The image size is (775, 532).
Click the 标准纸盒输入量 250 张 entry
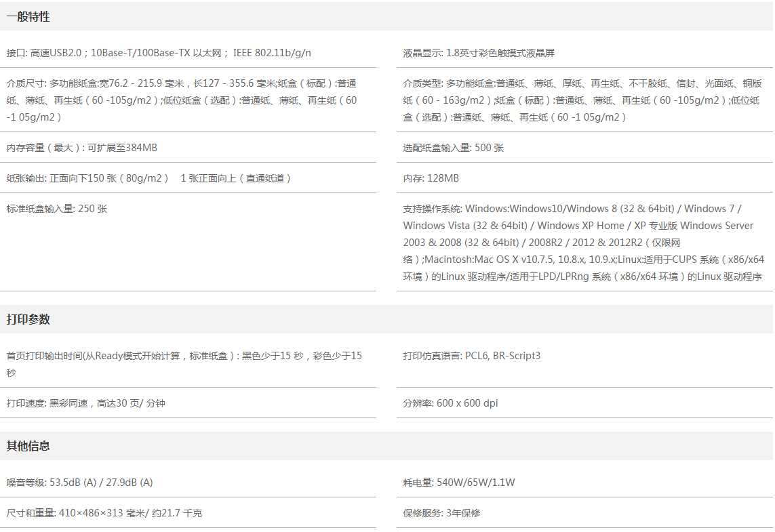coord(57,209)
